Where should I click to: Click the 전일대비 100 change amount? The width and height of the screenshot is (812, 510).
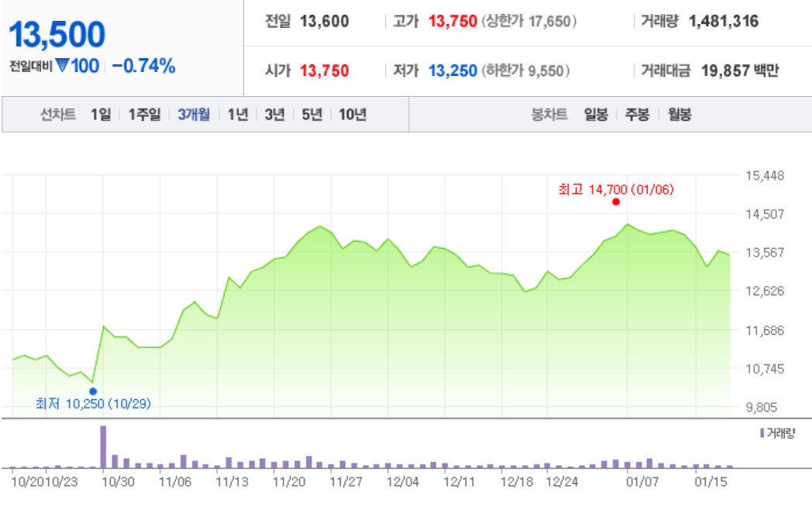[85, 66]
